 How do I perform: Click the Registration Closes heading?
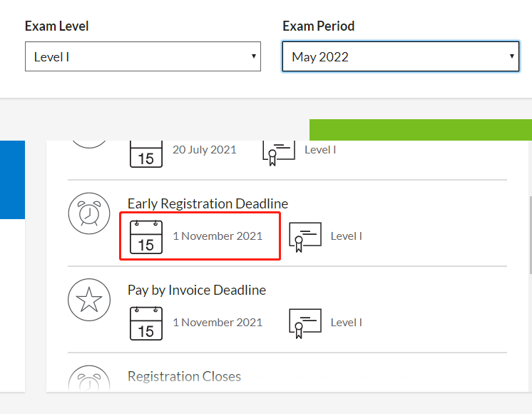point(184,376)
